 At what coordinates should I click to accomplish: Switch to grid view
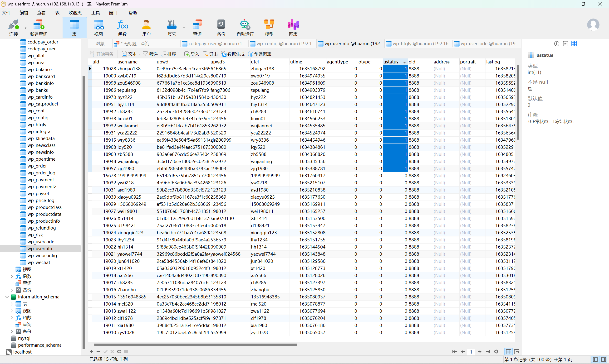pyautogui.click(x=509, y=352)
